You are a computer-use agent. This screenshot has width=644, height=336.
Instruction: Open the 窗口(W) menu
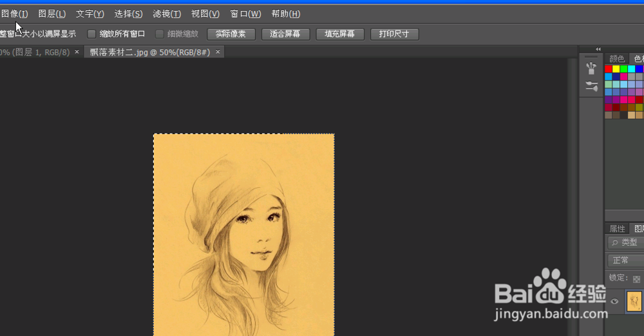[x=245, y=14]
